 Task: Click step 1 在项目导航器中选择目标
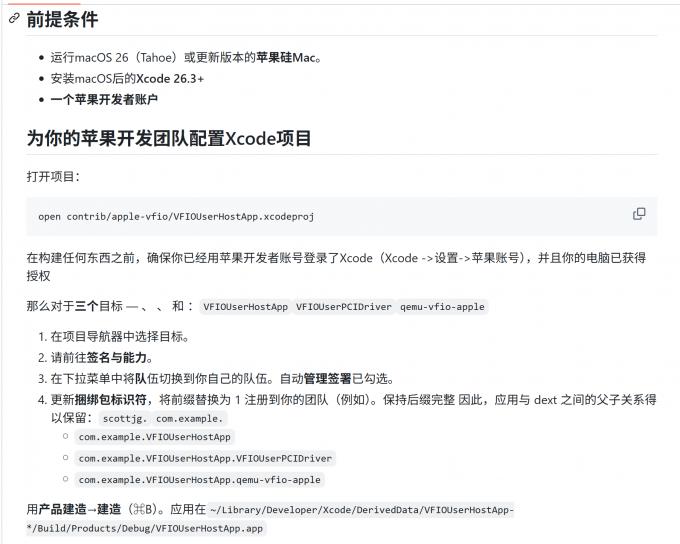120,337
